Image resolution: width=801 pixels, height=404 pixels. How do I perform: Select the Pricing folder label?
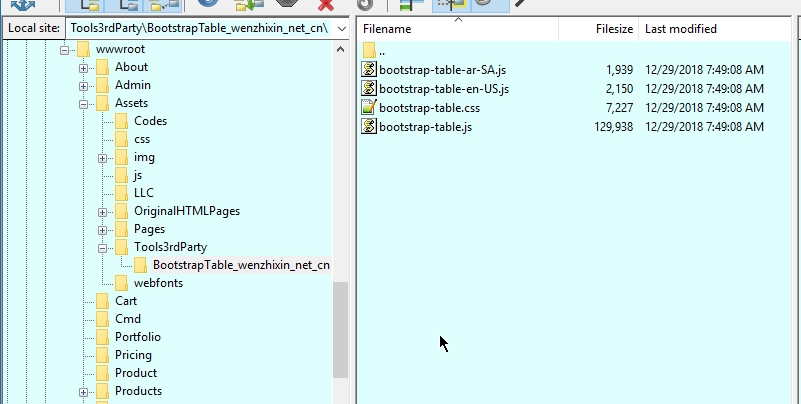pos(133,355)
